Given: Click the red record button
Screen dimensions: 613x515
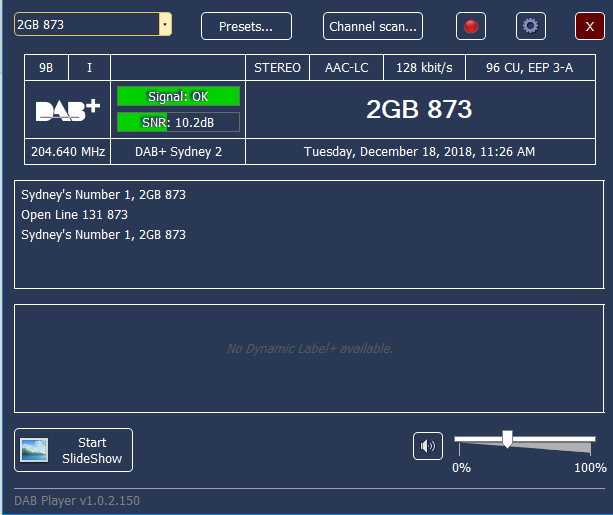Looking at the screenshot, I should coord(471,26).
